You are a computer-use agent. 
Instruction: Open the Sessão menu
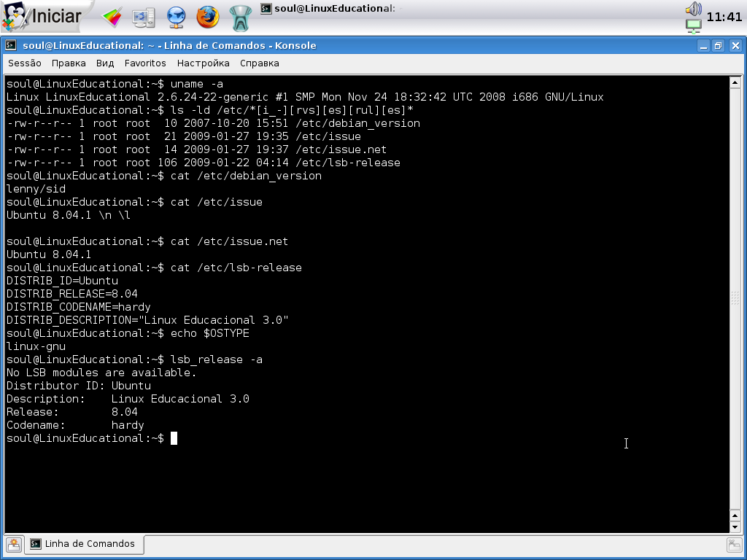25,63
